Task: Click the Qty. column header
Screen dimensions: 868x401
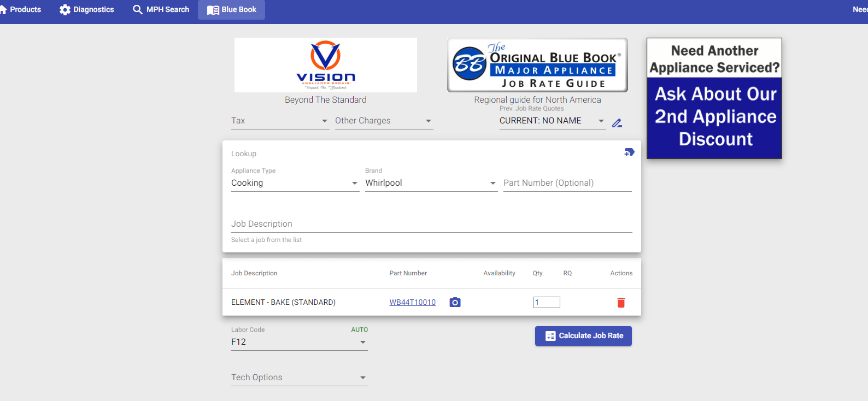Action: (x=538, y=273)
